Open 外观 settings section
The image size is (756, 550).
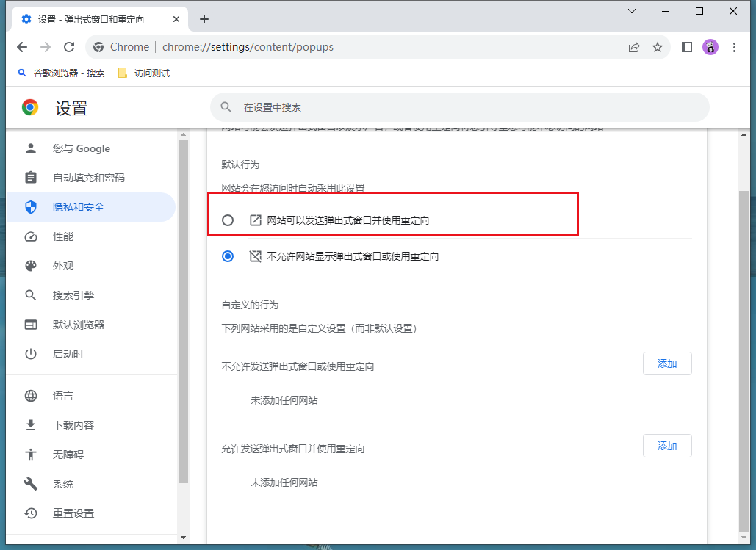pyautogui.click(x=91, y=266)
